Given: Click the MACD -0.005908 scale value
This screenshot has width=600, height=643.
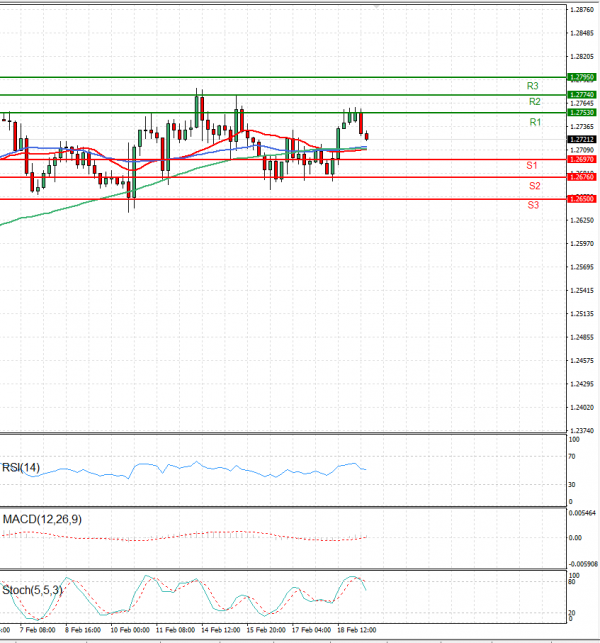Looking at the screenshot, I should pos(582,564).
